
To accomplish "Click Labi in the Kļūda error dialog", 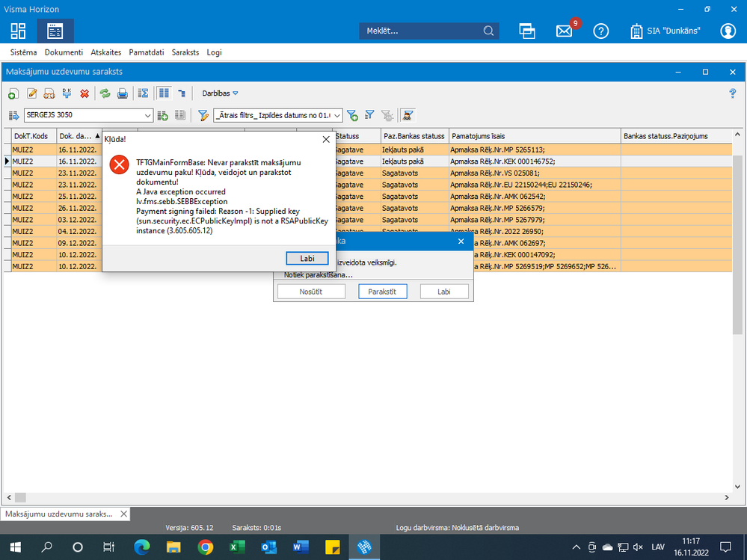I will (x=307, y=258).
